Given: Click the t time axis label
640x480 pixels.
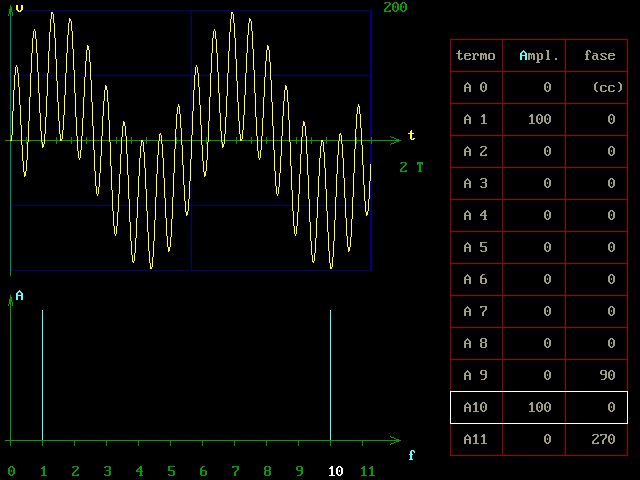Looking at the screenshot, I should pyautogui.click(x=411, y=135).
